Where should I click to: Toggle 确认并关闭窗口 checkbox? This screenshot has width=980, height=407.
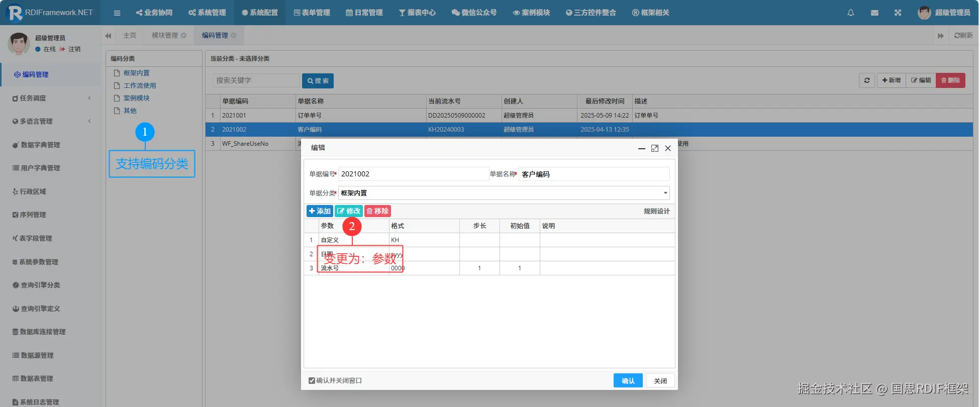click(x=312, y=380)
